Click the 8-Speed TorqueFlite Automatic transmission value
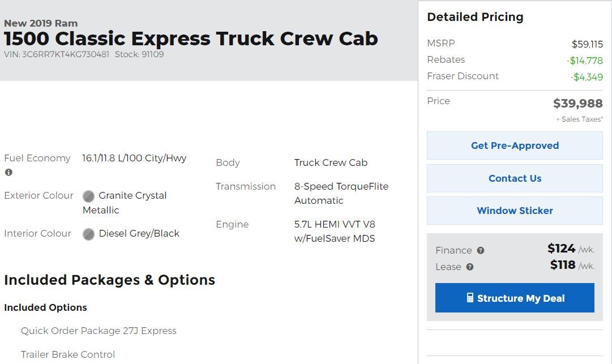Viewport: 612px width, 364px height. [x=341, y=193]
